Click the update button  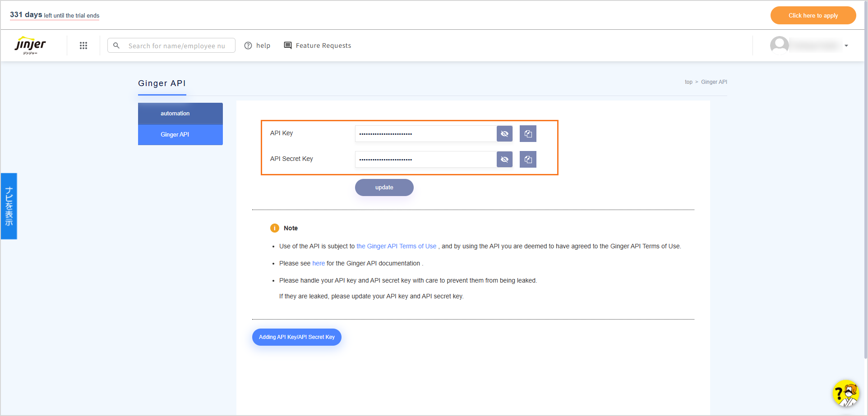click(x=384, y=187)
